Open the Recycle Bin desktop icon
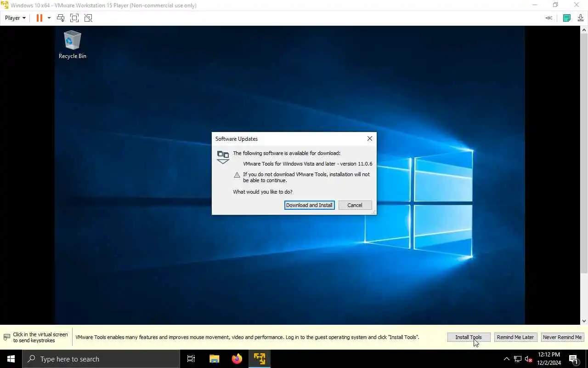This screenshot has height=368, width=588. click(x=72, y=45)
